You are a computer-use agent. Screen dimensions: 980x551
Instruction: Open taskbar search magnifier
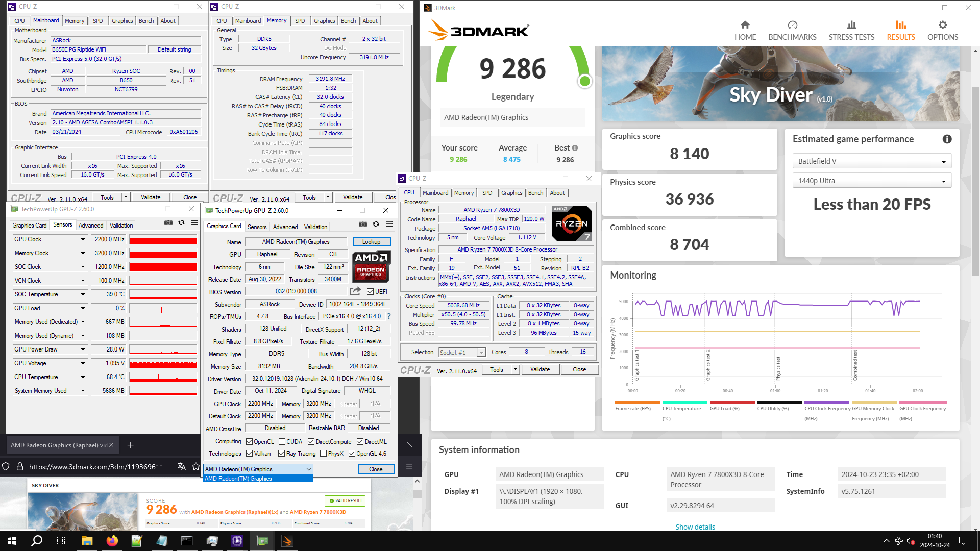tap(37, 541)
